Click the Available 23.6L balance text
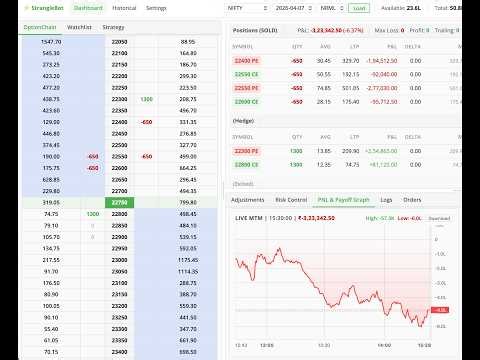The width and height of the screenshot is (480, 360). (401, 8)
